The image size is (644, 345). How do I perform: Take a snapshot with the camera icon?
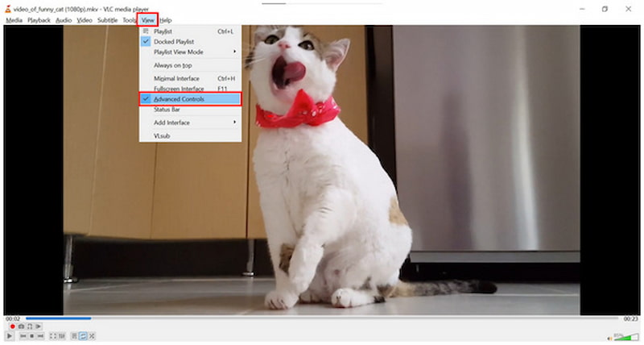21,326
